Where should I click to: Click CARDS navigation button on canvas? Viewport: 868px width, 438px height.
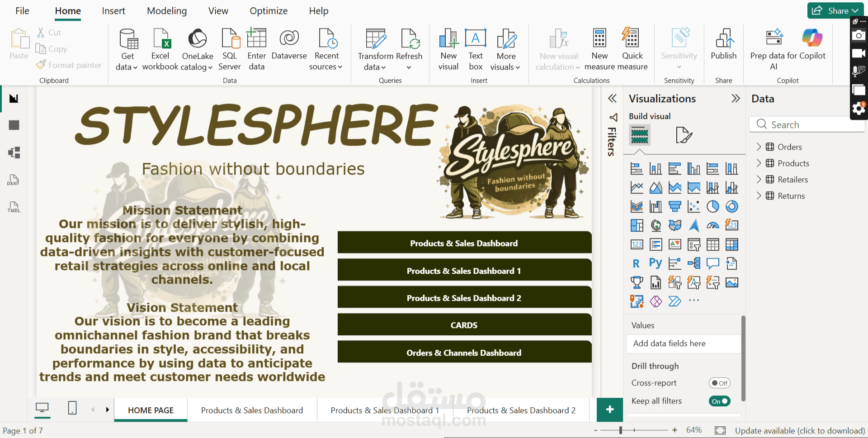click(x=464, y=325)
